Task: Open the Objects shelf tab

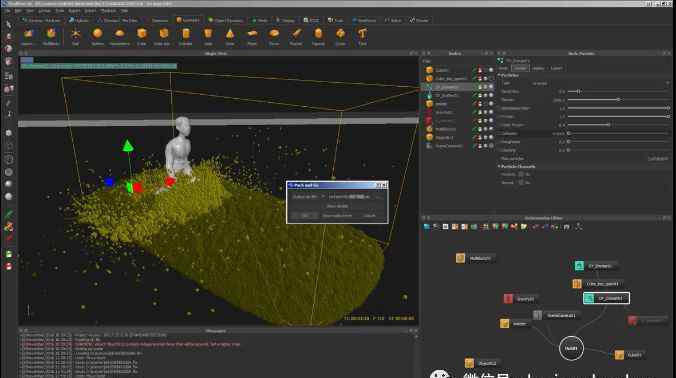Action: coord(188,20)
